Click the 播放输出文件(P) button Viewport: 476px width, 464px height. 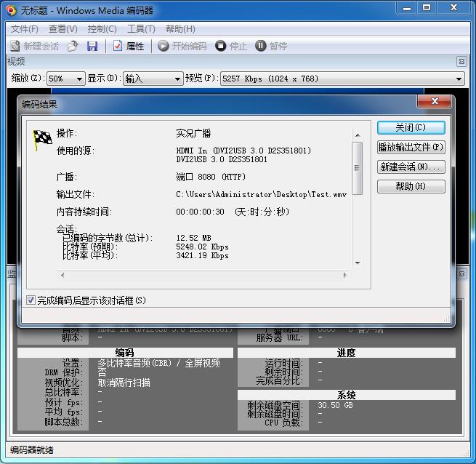tap(411, 147)
